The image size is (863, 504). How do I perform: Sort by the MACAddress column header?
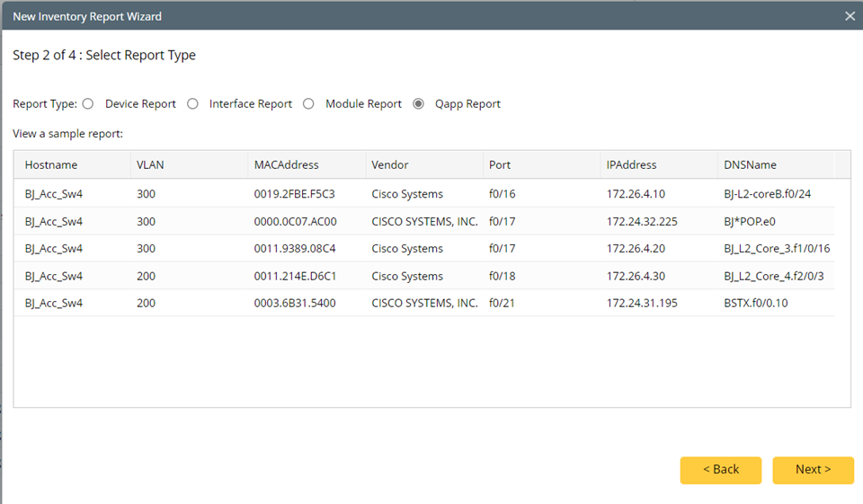point(286,165)
